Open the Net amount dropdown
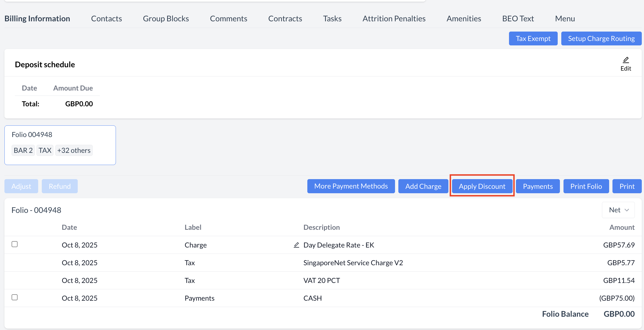The width and height of the screenshot is (644, 330). coord(619,210)
